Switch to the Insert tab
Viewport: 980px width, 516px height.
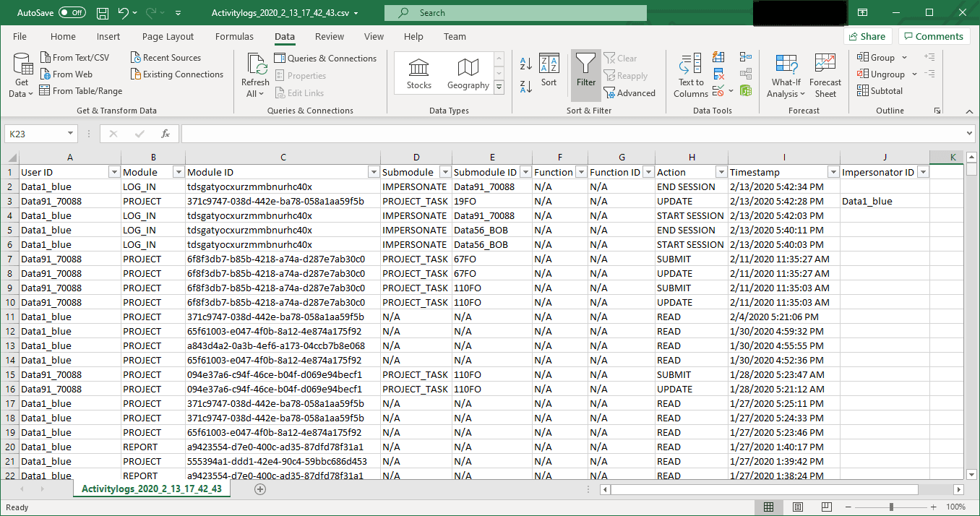(x=108, y=37)
